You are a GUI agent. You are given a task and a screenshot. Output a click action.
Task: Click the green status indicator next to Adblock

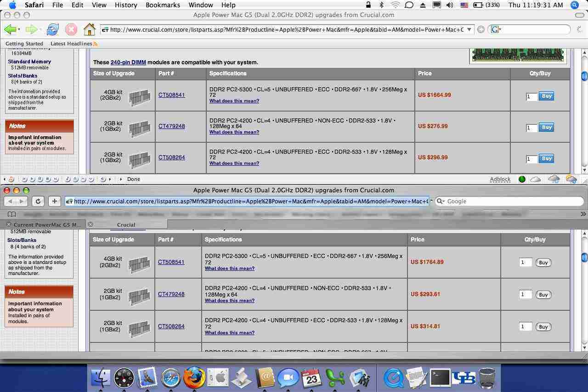(x=522, y=179)
